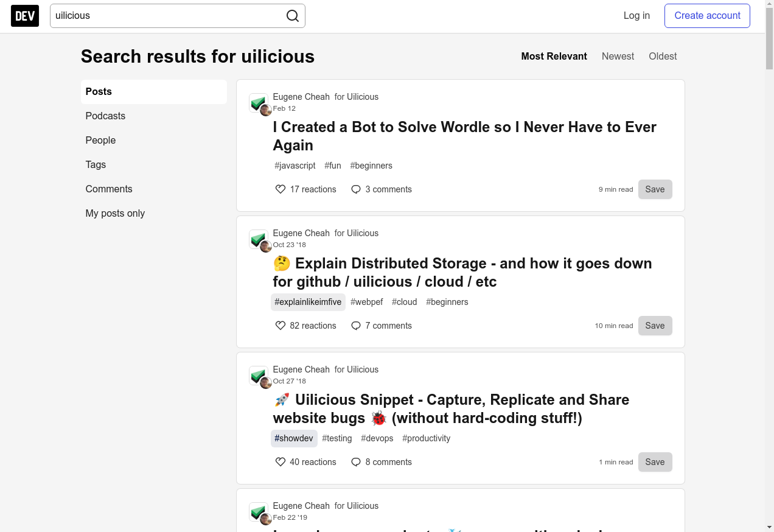Open the Log in link
The width and height of the screenshot is (774, 532).
click(x=636, y=16)
